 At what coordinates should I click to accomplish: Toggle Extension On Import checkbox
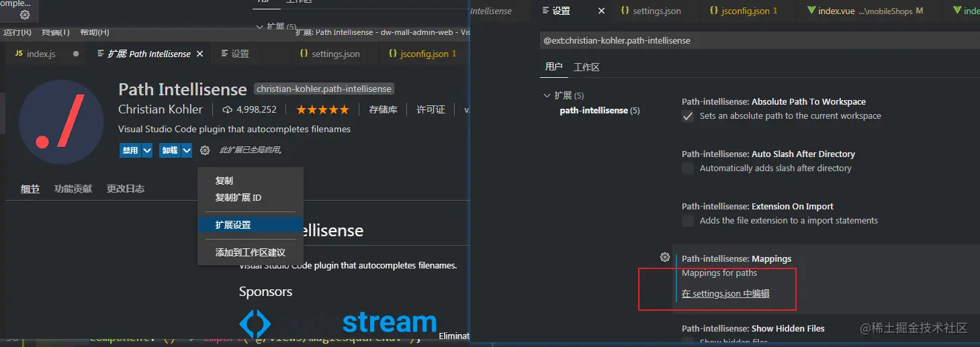688,221
